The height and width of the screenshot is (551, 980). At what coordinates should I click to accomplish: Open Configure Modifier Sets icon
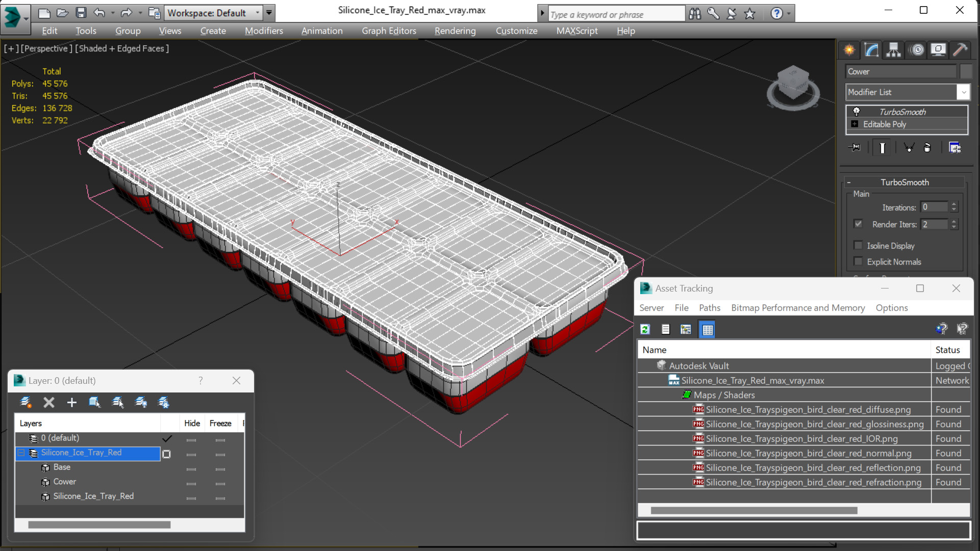click(x=955, y=148)
